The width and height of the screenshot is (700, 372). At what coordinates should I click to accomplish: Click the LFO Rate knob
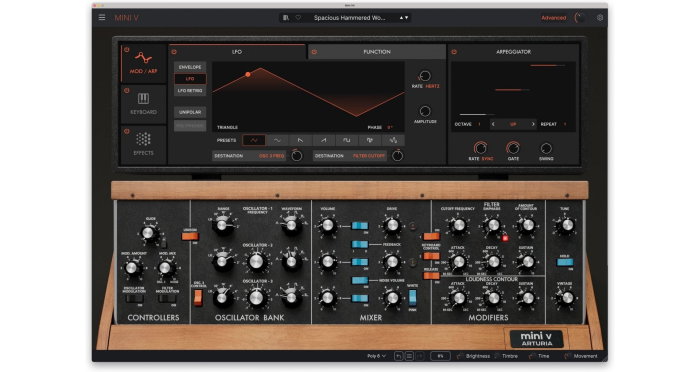425,75
